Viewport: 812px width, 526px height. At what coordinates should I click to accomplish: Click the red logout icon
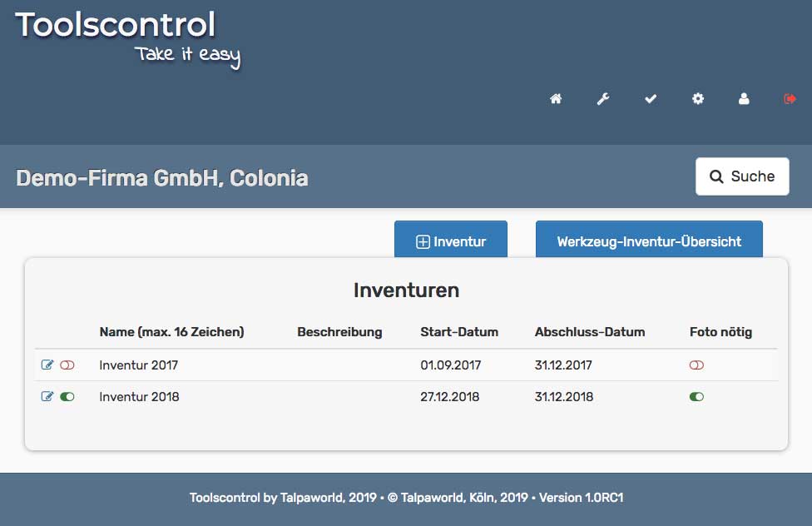(790, 98)
